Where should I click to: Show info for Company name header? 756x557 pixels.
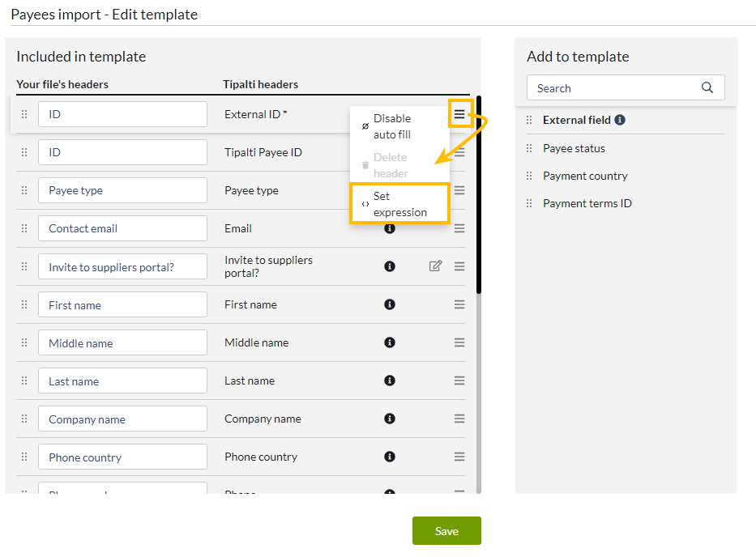[x=390, y=419]
